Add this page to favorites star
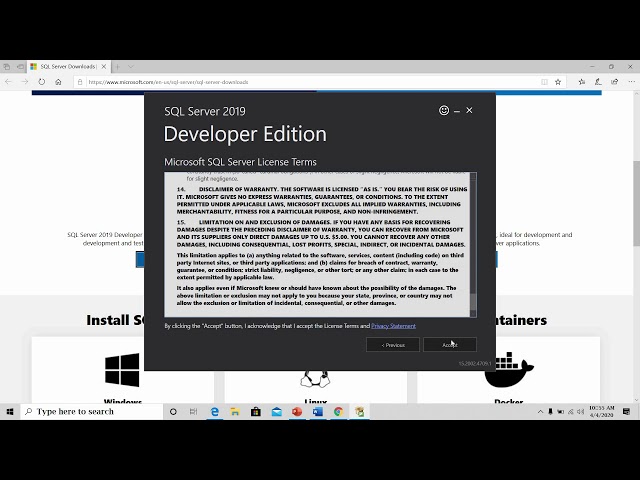Image resolution: width=640 pixels, height=480 pixels. click(558, 82)
